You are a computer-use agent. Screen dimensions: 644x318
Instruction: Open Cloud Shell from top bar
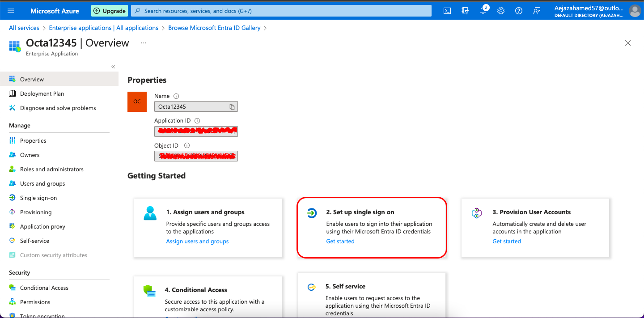click(x=447, y=11)
